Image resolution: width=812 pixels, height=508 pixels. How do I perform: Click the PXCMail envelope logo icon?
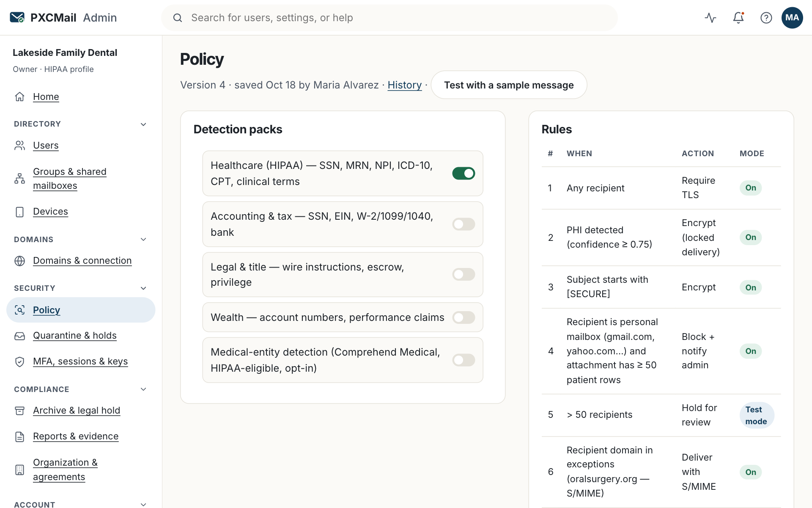[x=17, y=17]
